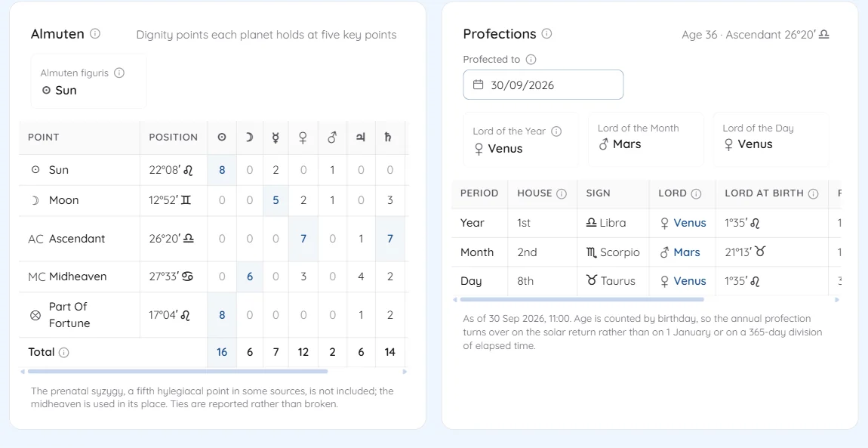Click the info icon next to Profections title
The height and width of the screenshot is (448, 868).
pyautogui.click(x=546, y=34)
